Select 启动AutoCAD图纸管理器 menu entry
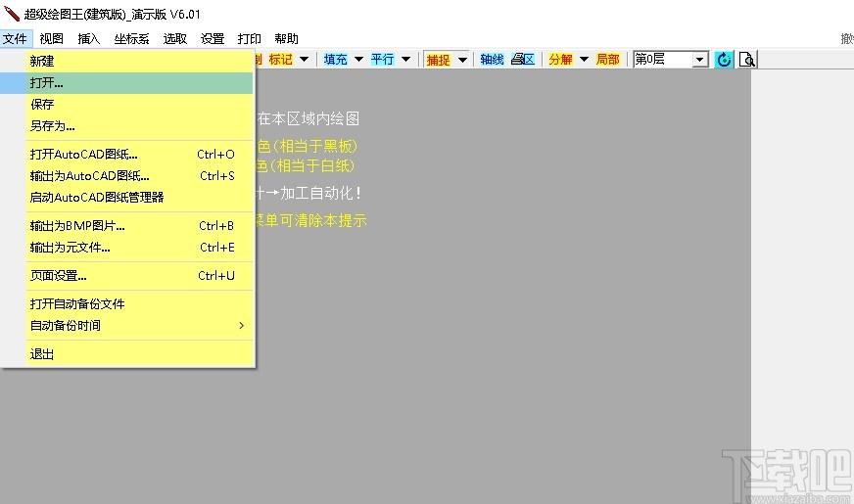Viewport: 854px width, 504px height. tap(127, 197)
